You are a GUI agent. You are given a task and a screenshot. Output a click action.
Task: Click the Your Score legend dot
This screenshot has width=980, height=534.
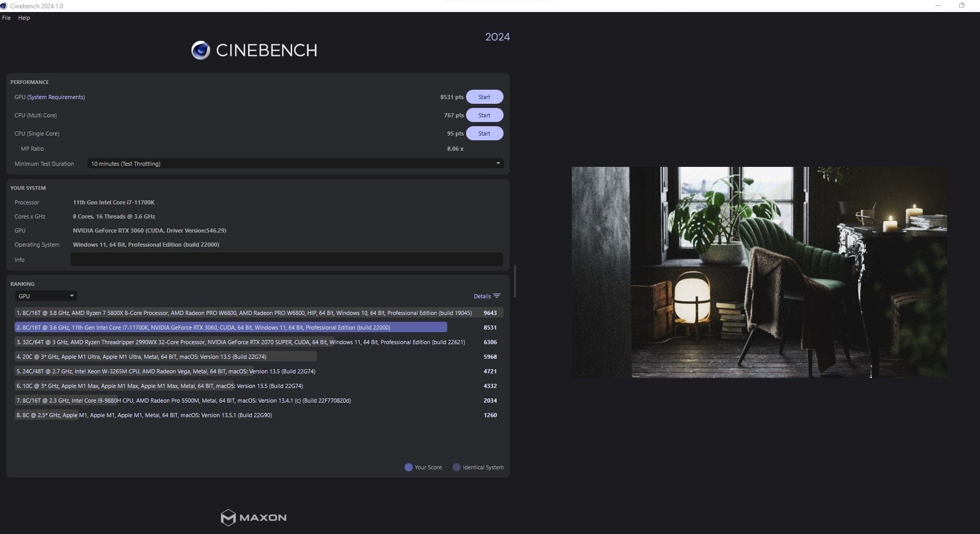(409, 467)
